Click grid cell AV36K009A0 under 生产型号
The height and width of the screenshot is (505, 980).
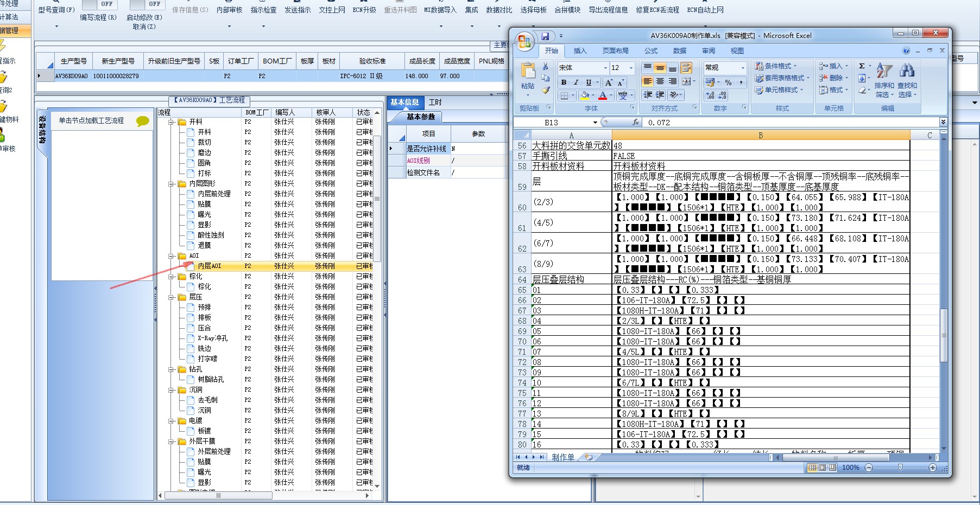(71, 76)
